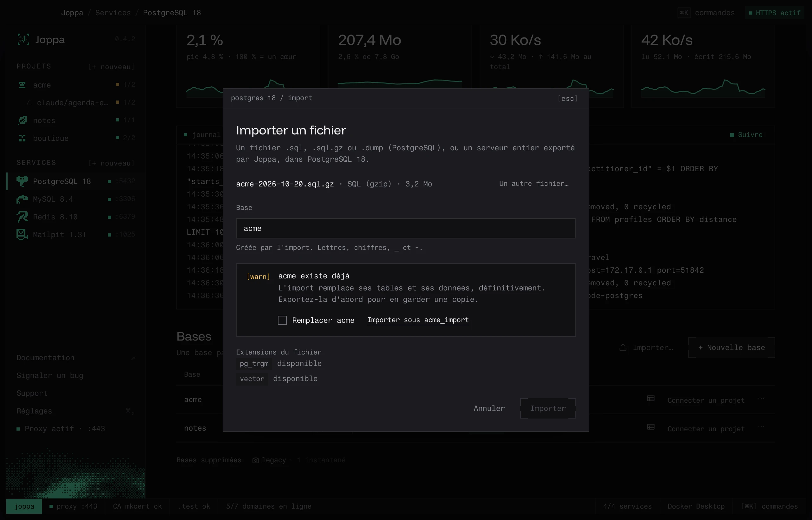Click the external-link arrow next to Documentation
The image size is (812, 520).
pyautogui.click(x=133, y=358)
